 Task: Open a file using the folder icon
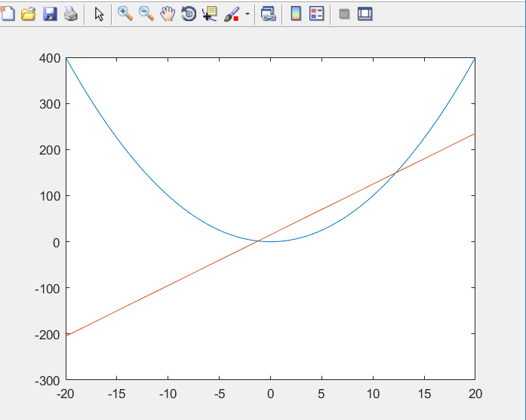pos(28,14)
